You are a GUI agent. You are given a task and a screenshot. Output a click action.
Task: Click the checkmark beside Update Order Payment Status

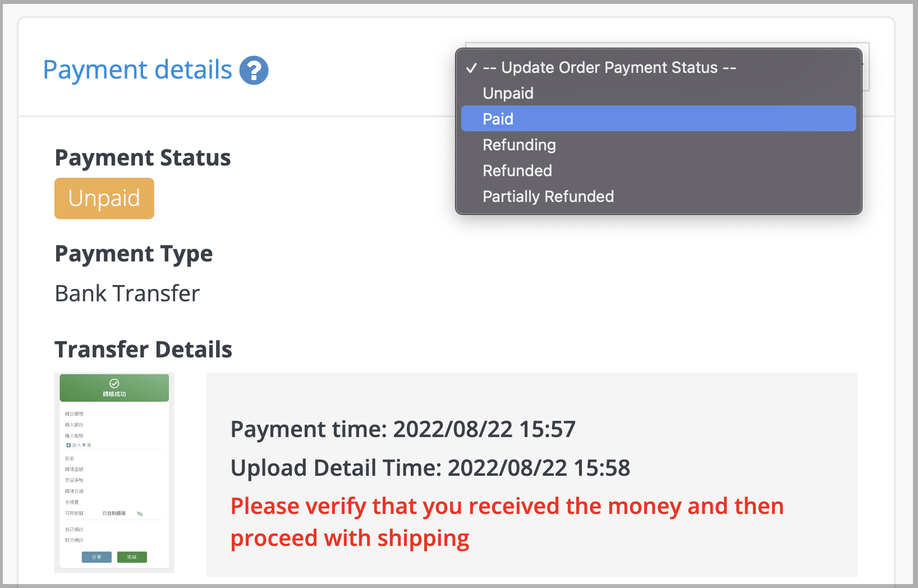tap(471, 68)
